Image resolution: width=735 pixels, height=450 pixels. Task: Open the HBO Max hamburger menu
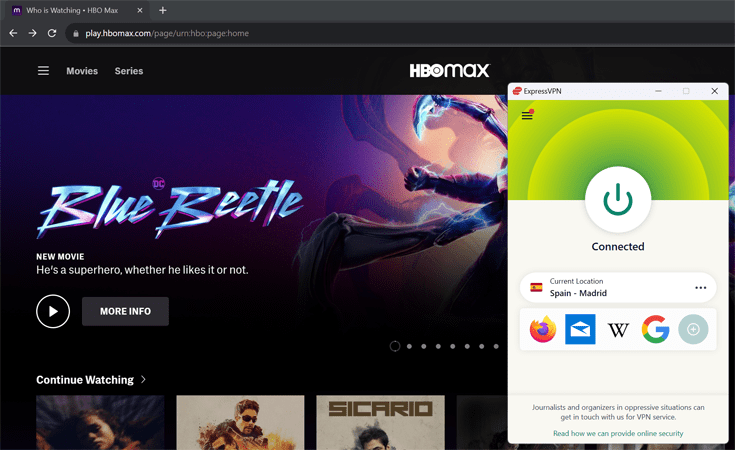[43, 71]
